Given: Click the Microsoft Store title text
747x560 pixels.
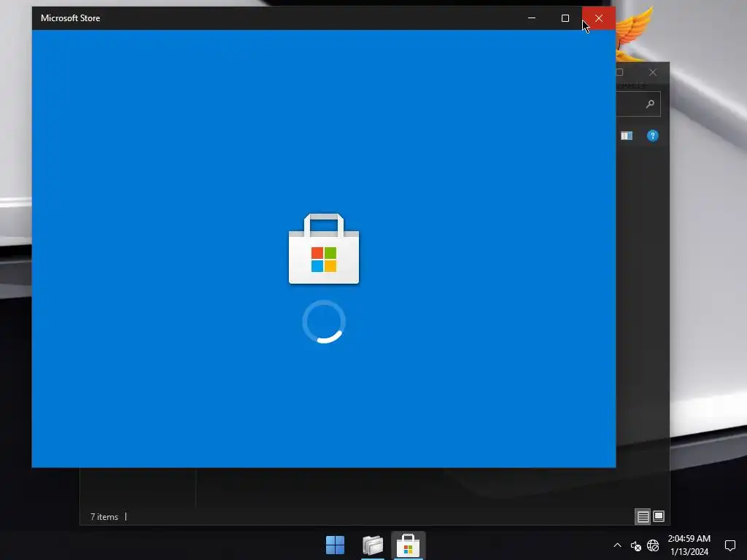Looking at the screenshot, I should pos(71,18).
